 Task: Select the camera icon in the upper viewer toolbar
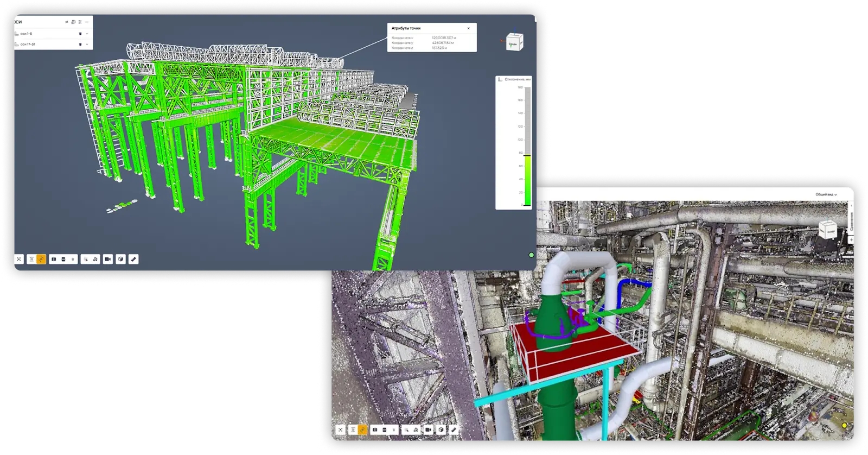coord(108,260)
